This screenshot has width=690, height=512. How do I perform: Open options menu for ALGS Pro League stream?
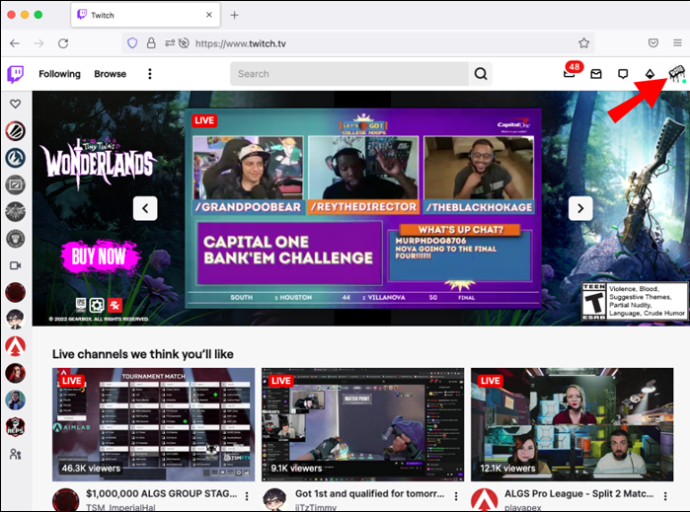[x=665, y=496]
